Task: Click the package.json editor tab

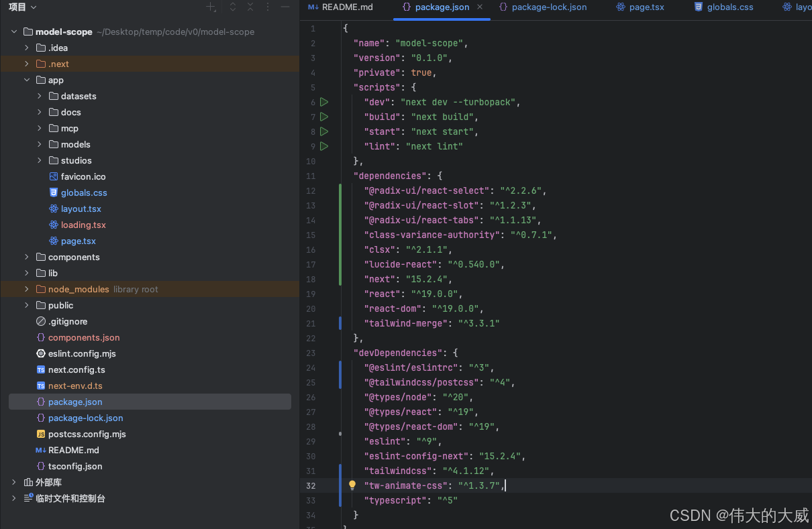Action: [443, 7]
